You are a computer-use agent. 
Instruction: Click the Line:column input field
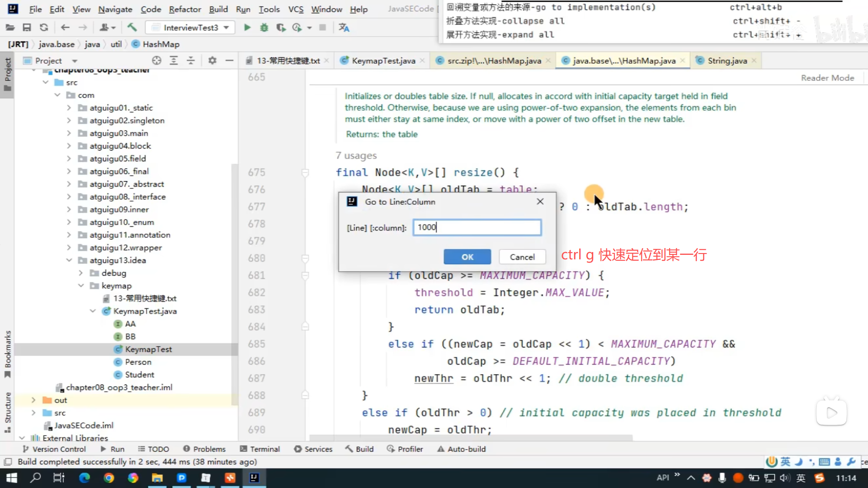pyautogui.click(x=476, y=227)
